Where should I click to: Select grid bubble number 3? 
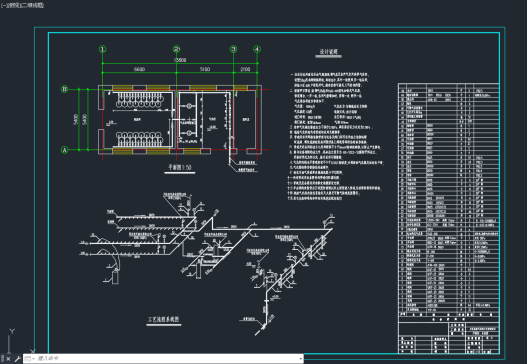233,49
